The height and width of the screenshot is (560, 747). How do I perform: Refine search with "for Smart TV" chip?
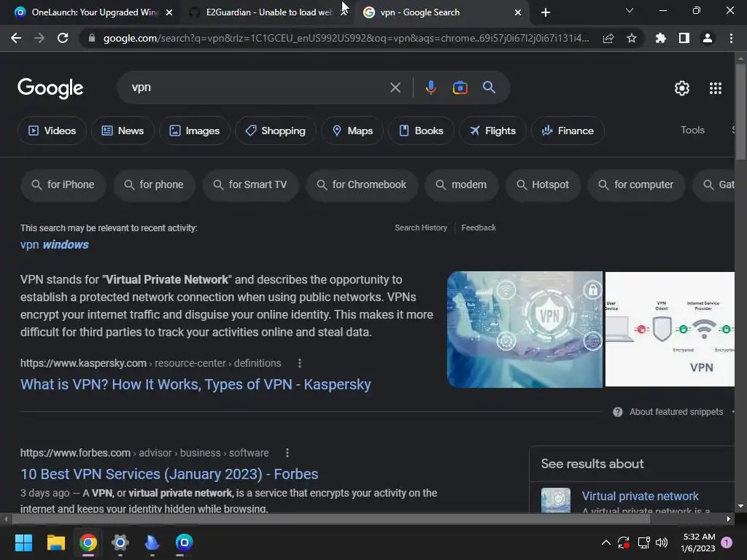tap(251, 184)
